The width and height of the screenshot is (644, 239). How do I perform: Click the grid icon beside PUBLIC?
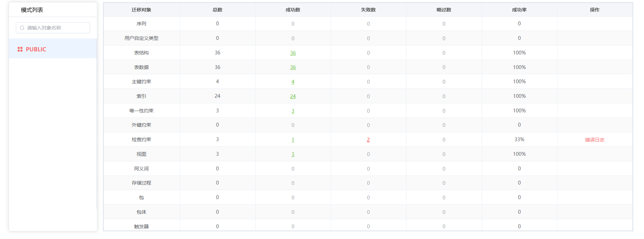pyautogui.click(x=20, y=49)
